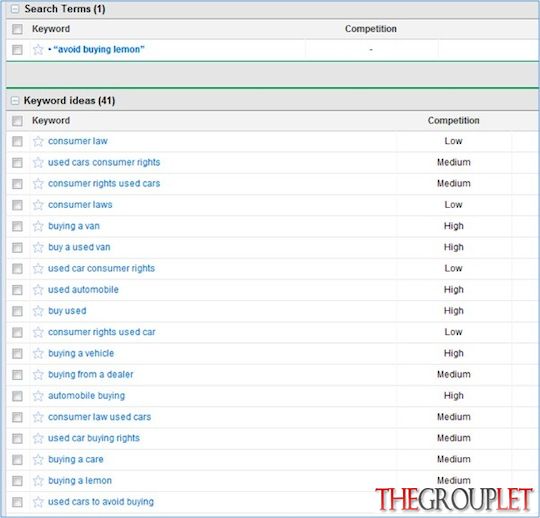The width and height of the screenshot is (540, 518).
Task: Open the buying a lemon keyword link
Action: point(80,481)
